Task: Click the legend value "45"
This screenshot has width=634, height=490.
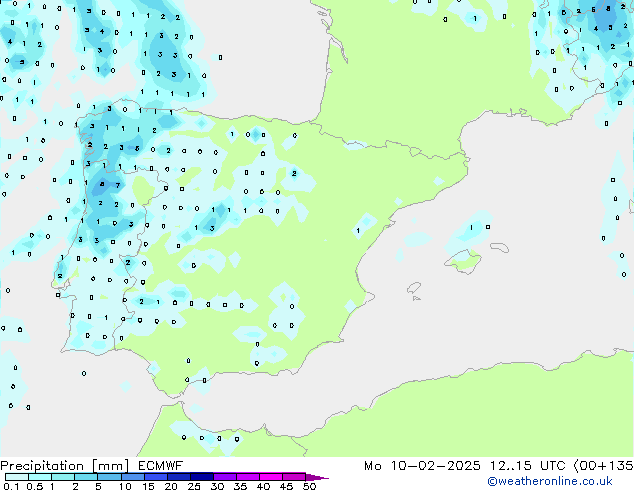Action: tap(286, 486)
